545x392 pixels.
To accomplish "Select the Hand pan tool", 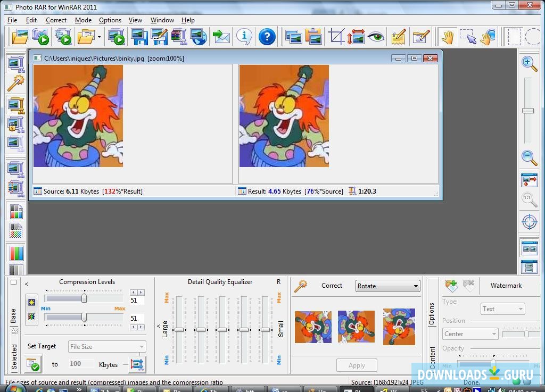I will [447, 37].
